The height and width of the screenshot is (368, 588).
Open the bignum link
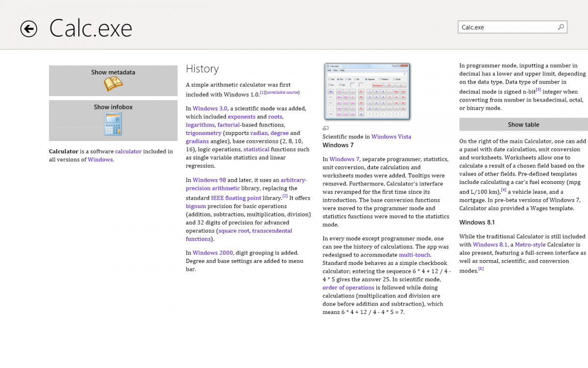(x=196, y=207)
